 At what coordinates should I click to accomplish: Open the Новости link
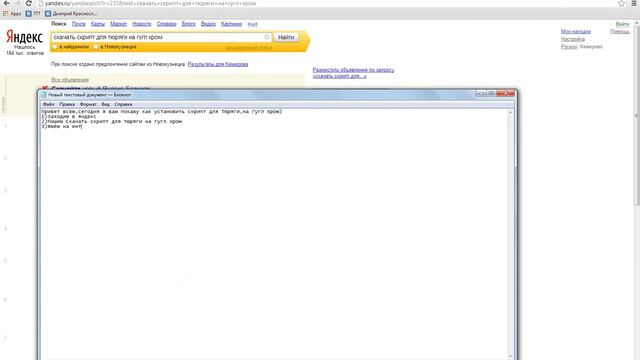coord(142,24)
